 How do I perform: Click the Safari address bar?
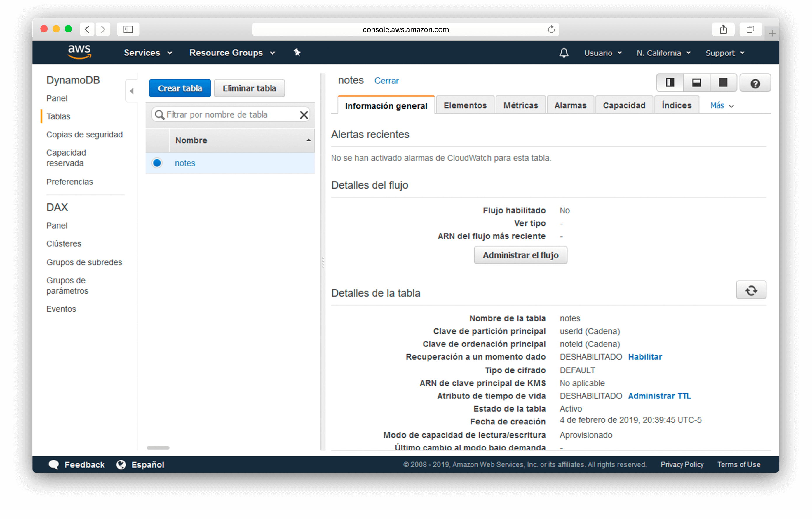pyautogui.click(x=406, y=29)
